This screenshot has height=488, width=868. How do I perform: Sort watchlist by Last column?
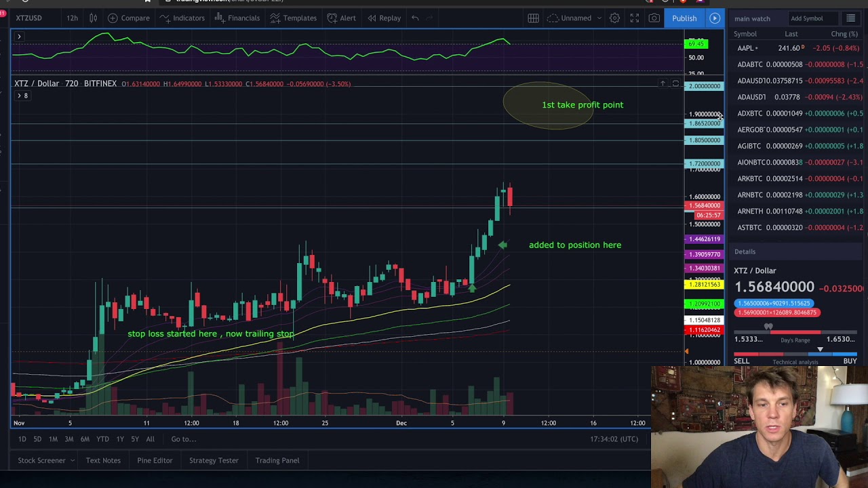791,34
